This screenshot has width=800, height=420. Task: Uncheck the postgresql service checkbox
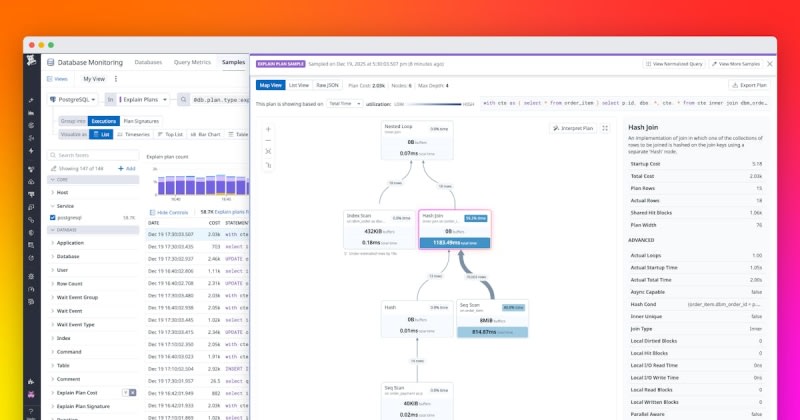click(x=53, y=217)
